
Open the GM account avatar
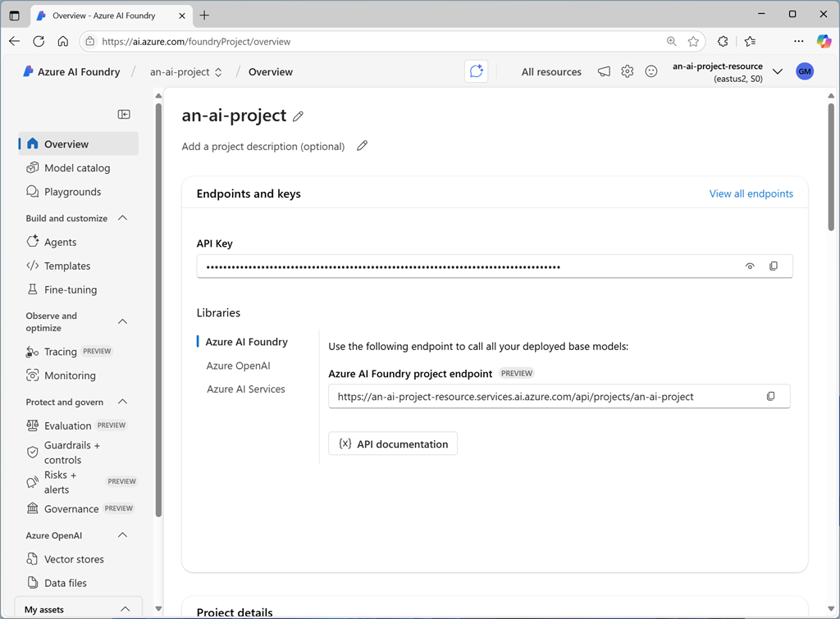(x=805, y=71)
